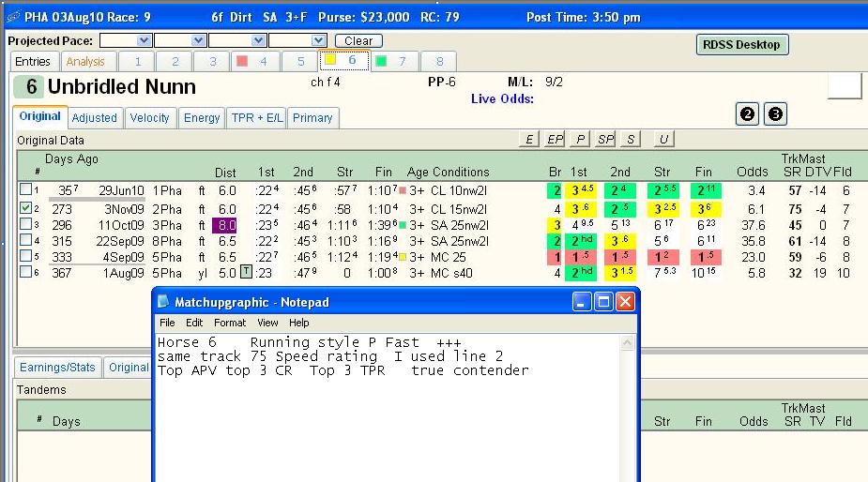Open the second Projected Pace dropdown

(x=199, y=40)
